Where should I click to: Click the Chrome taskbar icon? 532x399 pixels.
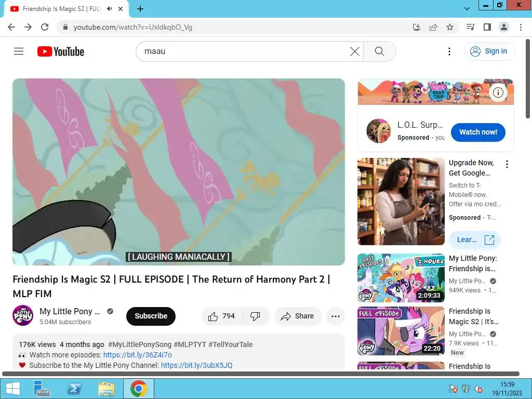138,389
